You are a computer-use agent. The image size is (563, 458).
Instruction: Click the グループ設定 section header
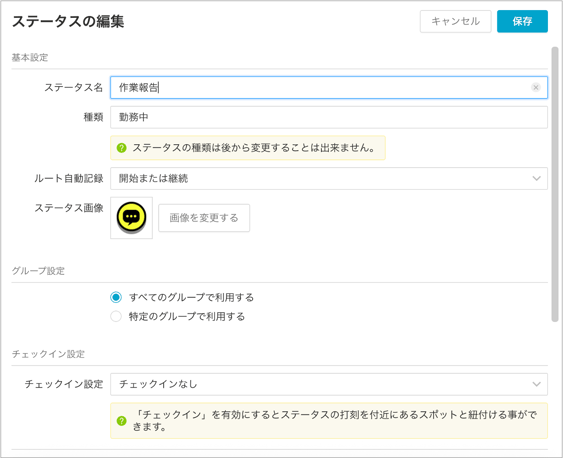[x=38, y=271]
